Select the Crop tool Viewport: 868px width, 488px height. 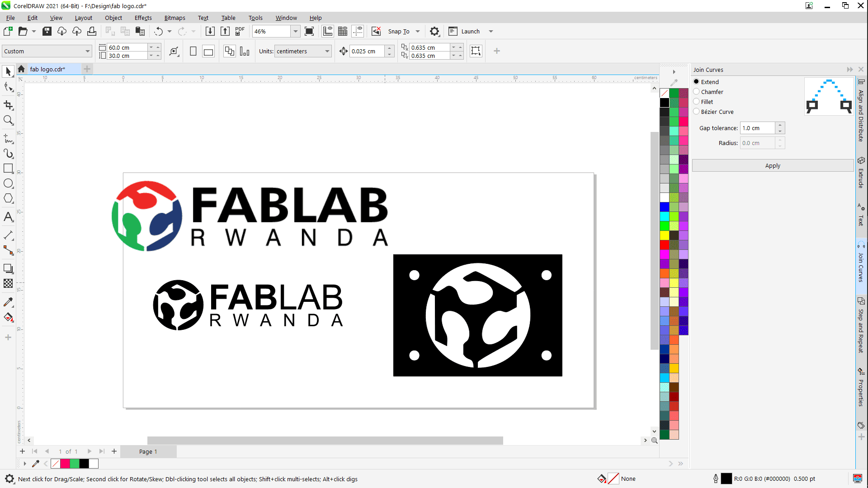[8, 105]
